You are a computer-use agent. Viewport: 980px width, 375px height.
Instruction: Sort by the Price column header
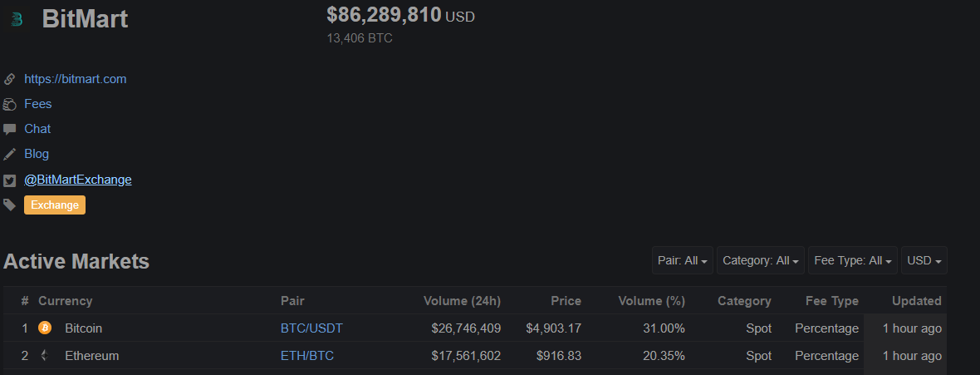tap(566, 301)
